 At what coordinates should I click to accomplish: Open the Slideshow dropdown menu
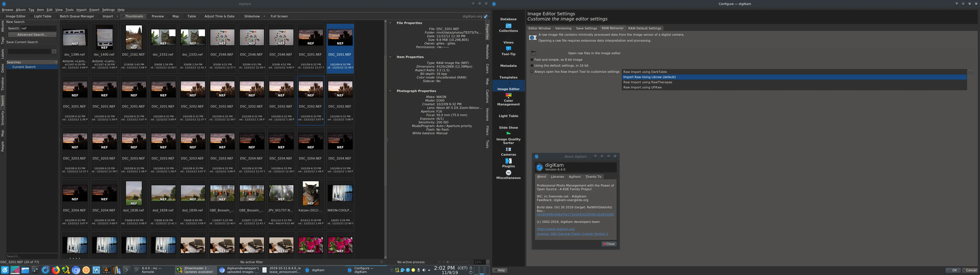(x=264, y=16)
